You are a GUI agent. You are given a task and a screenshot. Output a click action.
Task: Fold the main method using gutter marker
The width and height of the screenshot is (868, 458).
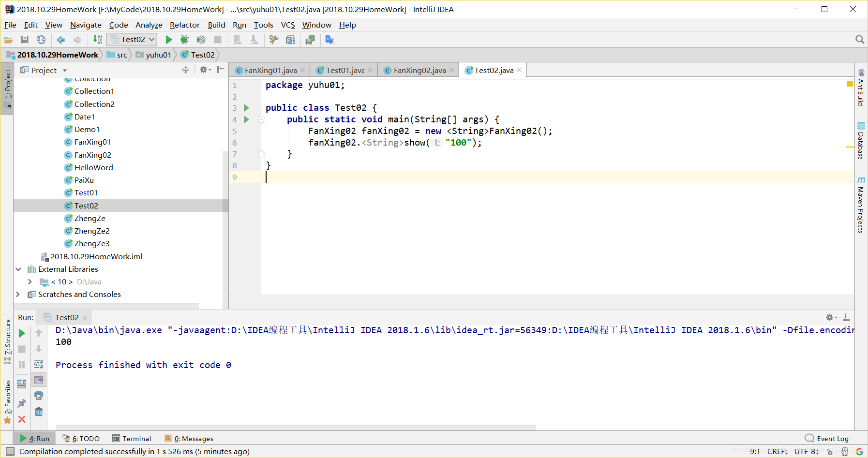point(261,119)
